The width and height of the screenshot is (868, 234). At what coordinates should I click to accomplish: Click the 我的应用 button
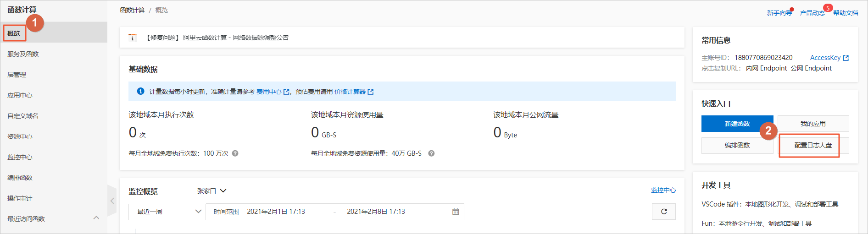pos(813,124)
